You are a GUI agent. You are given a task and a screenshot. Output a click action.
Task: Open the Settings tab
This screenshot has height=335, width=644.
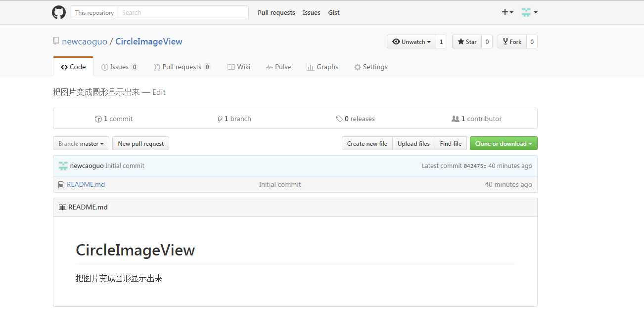[x=370, y=67]
